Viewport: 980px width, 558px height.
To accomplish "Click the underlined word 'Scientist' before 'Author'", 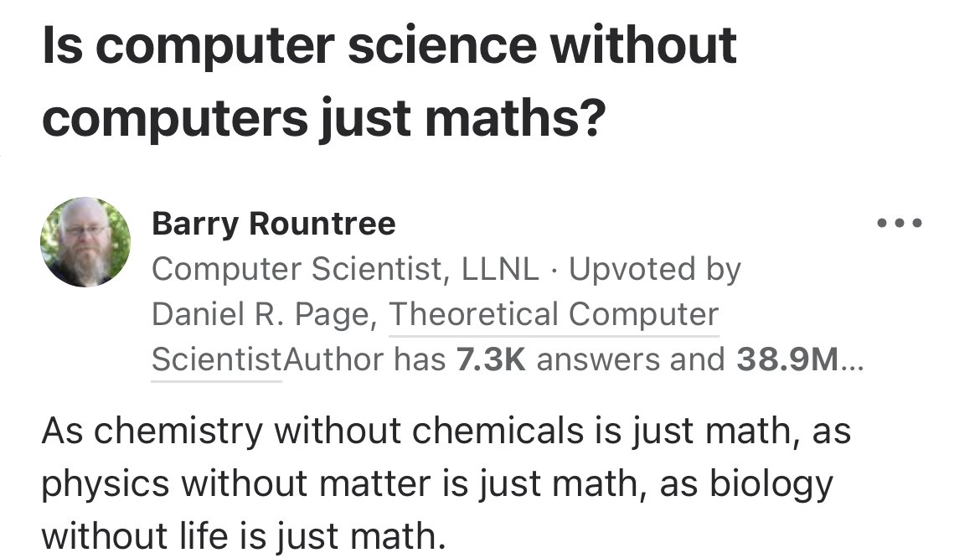I will [x=215, y=359].
